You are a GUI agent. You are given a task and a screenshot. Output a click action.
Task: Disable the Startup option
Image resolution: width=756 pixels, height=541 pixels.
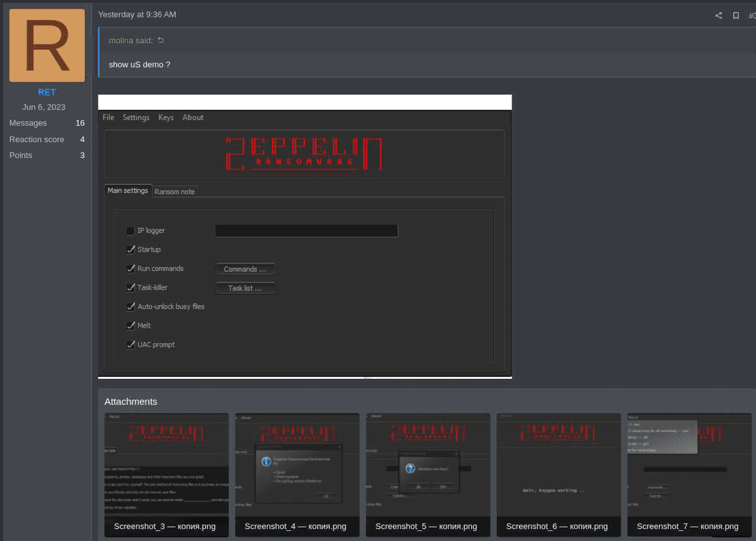point(130,249)
